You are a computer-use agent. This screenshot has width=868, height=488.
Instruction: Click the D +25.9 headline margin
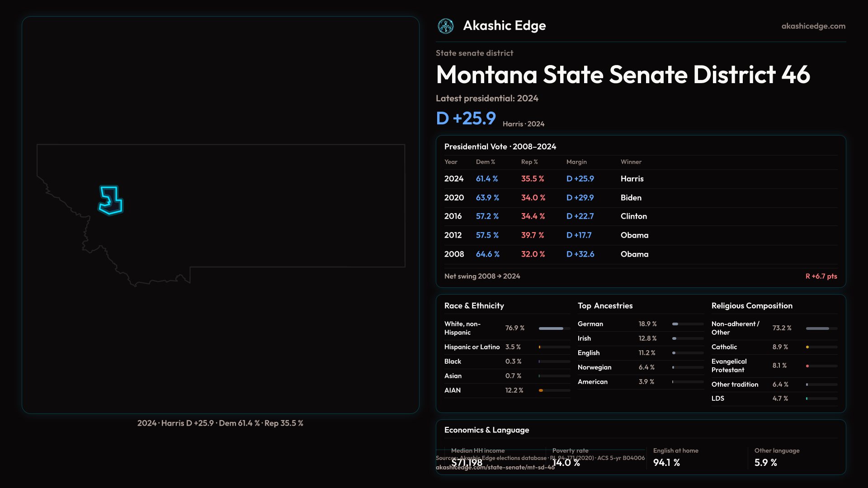[466, 118]
